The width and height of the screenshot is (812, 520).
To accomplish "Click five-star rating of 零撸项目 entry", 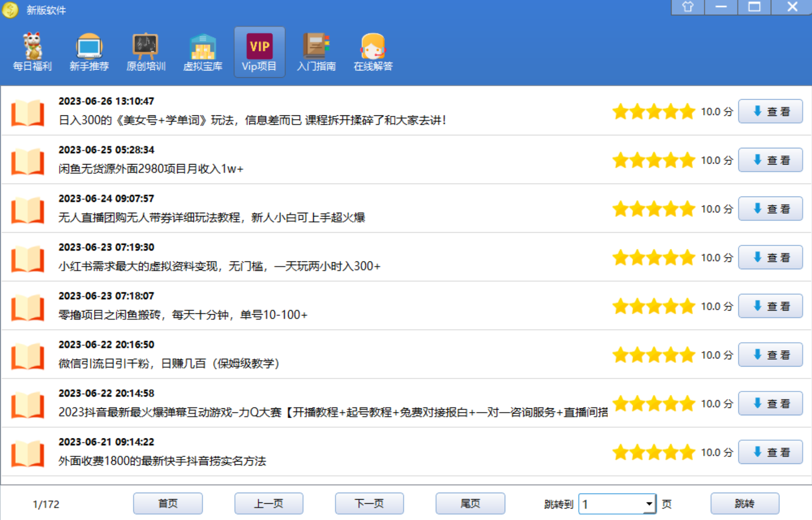I will [x=653, y=306].
